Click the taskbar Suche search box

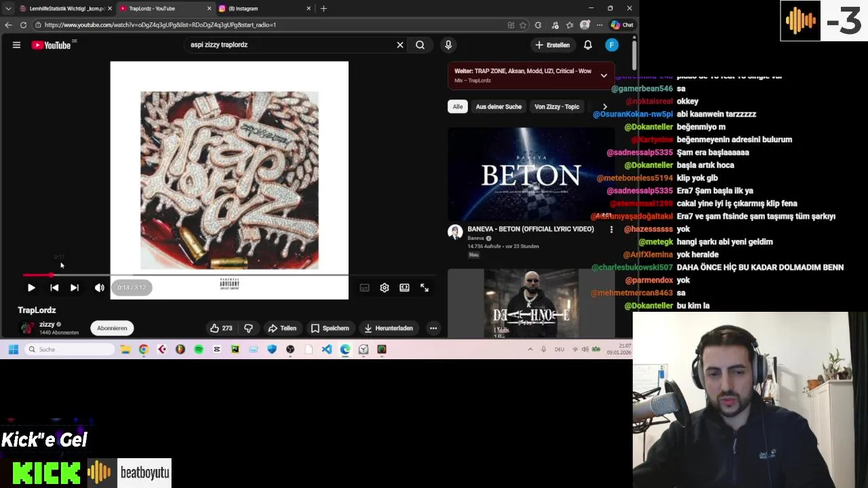pyautogui.click(x=70, y=349)
